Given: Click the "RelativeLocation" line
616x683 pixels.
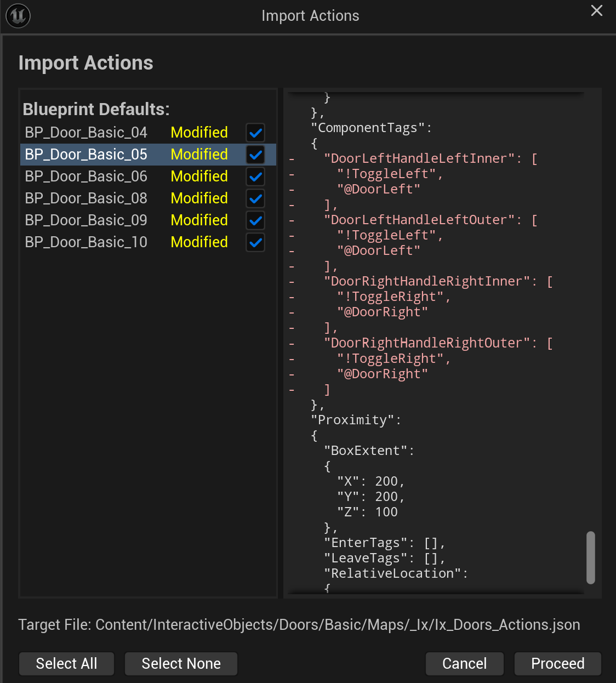Looking at the screenshot, I should tap(396, 573).
